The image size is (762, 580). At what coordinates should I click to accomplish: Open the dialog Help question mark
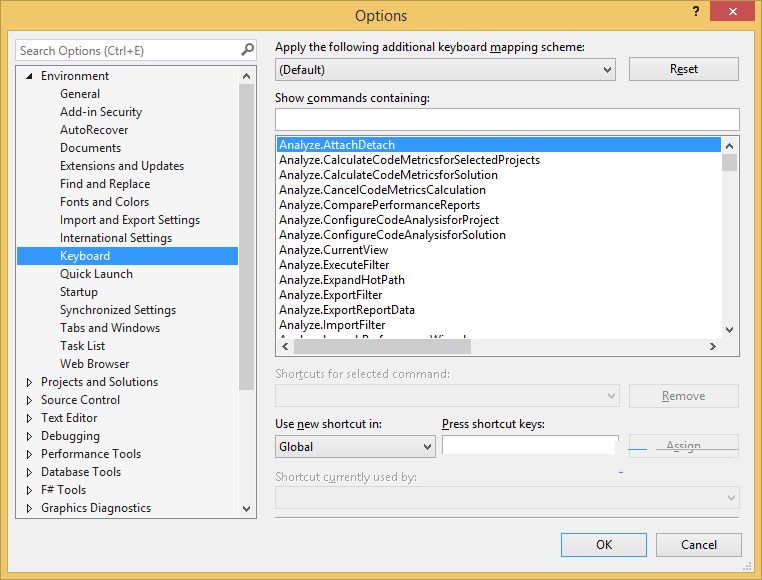pyautogui.click(x=696, y=11)
